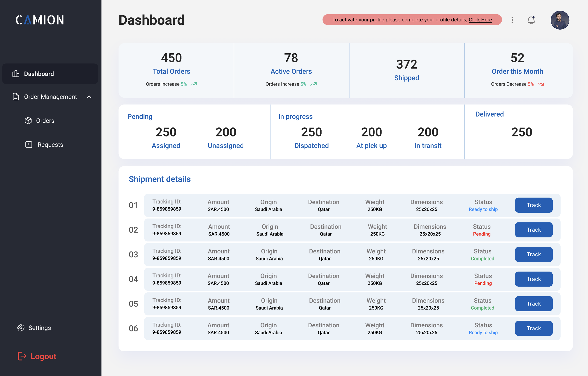Open the notifications bell
Image resolution: width=588 pixels, height=376 pixels.
[x=531, y=20]
